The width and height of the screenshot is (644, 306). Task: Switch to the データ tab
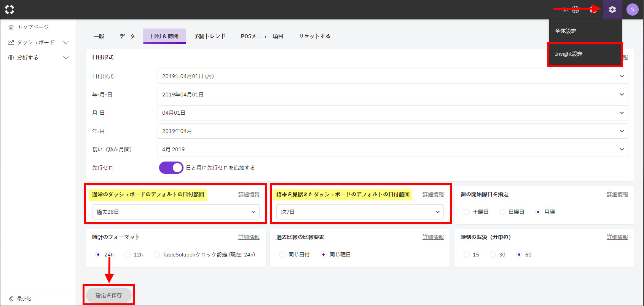click(x=128, y=36)
